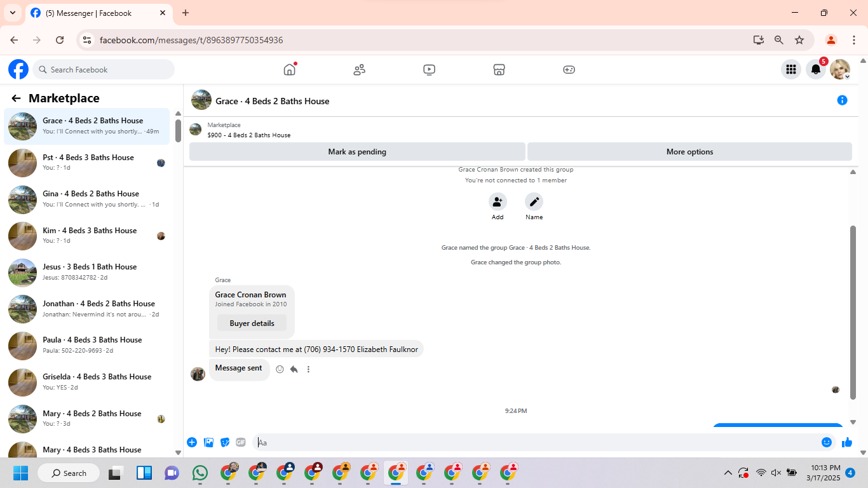
Task: Open the notifications bell
Action: [x=816, y=69]
